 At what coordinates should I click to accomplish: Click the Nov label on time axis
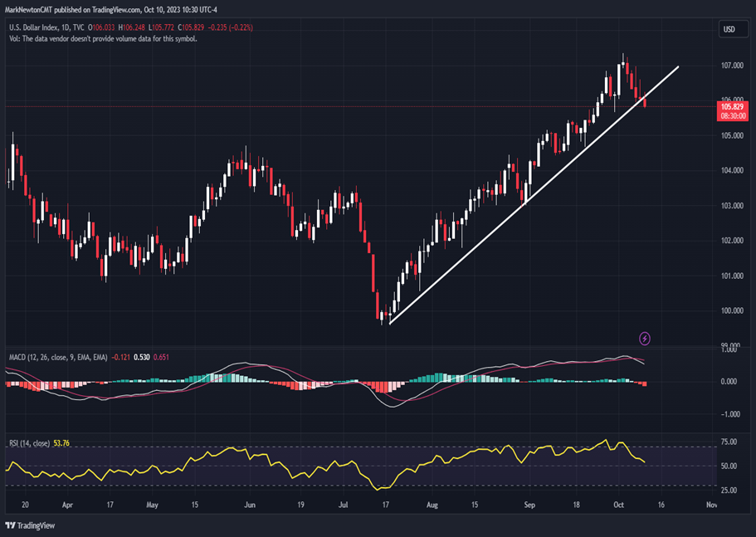[x=711, y=505]
